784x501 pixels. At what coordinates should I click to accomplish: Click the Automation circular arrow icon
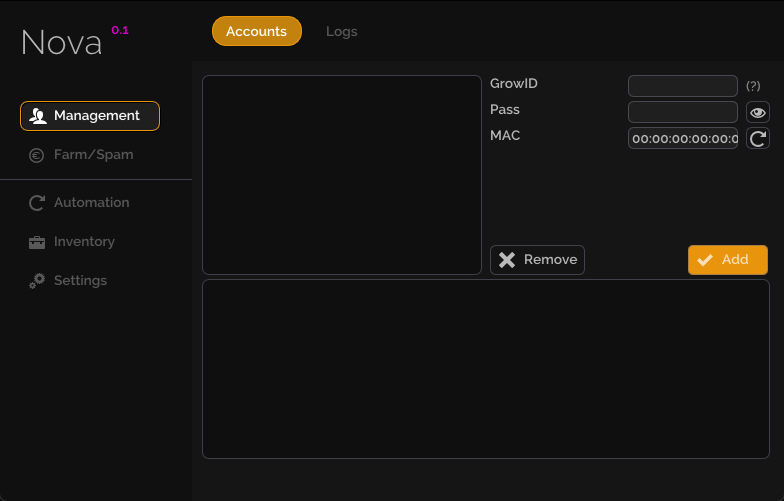click(x=37, y=203)
